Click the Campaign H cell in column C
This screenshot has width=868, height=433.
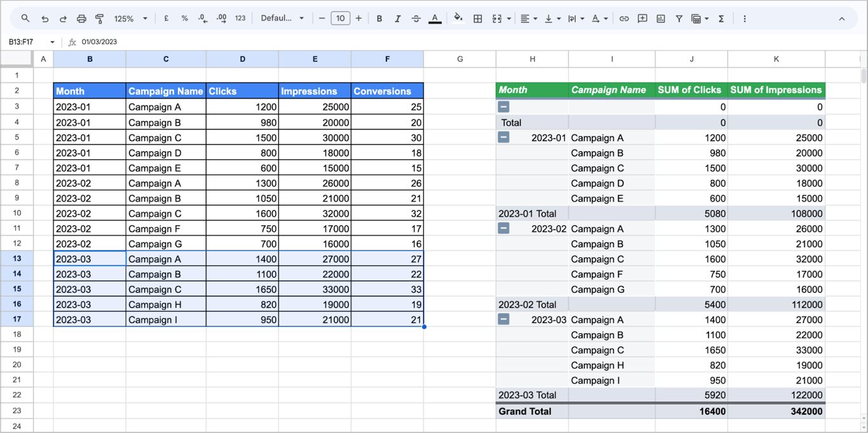pyautogui.click(x=166, y=304)
